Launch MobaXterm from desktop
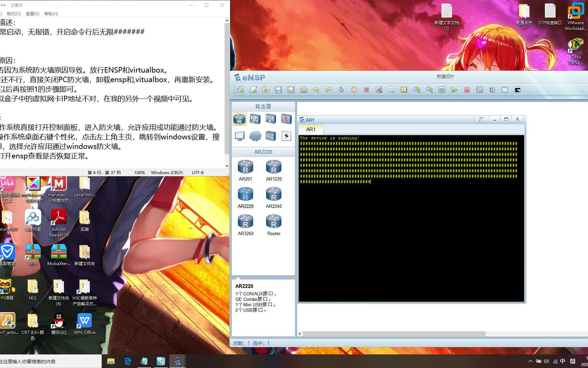Screen dimensions: 588x368 point(59,255)
